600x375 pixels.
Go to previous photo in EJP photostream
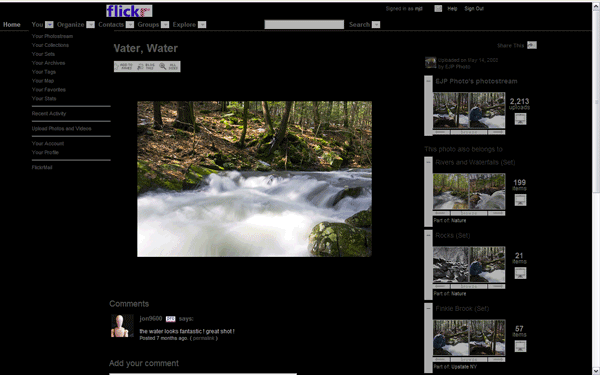441,132
